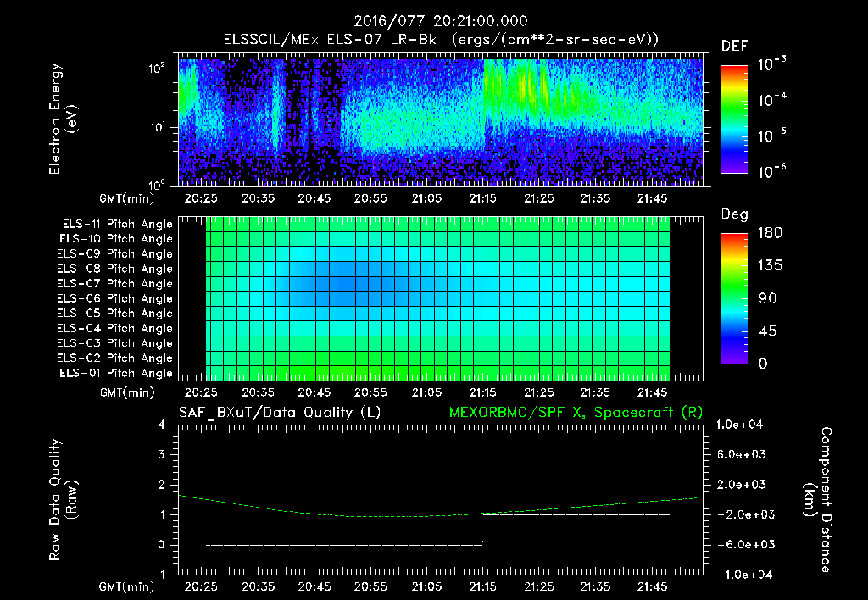
Task: Click the 4 value on Raw Data Quality axis
Action: coord(162,425)
